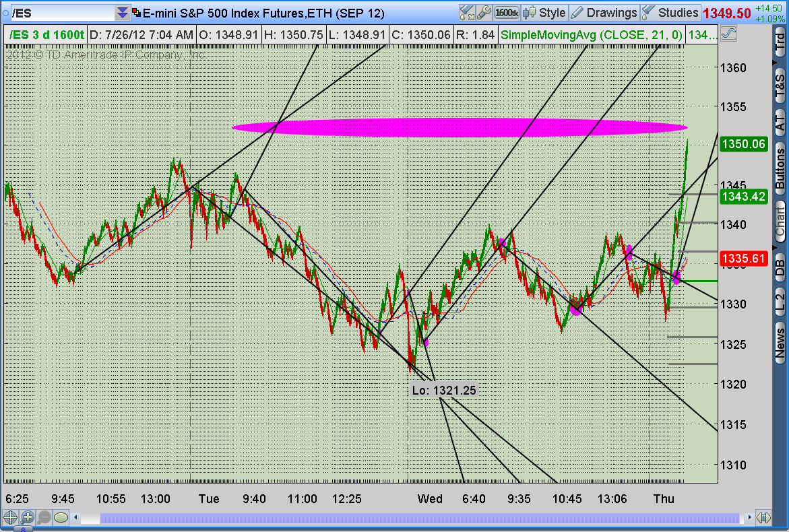
Task: Click the 1315 price axis label
Action: 733,425
